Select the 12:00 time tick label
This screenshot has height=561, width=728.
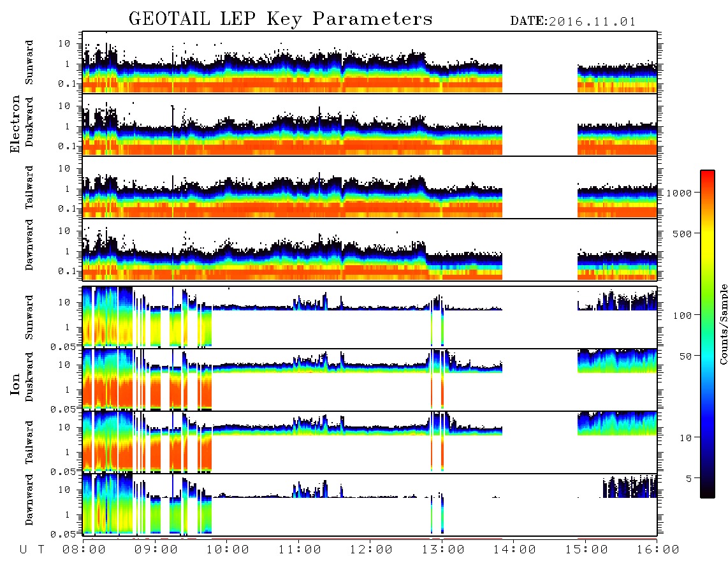[x=371, y=550]
